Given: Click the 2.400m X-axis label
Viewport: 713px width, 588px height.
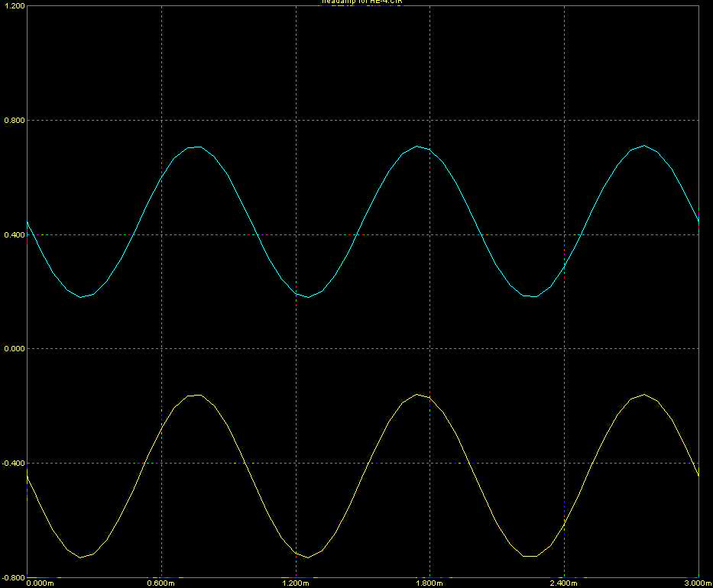Looking at the screenshot, I should point(564,583).
